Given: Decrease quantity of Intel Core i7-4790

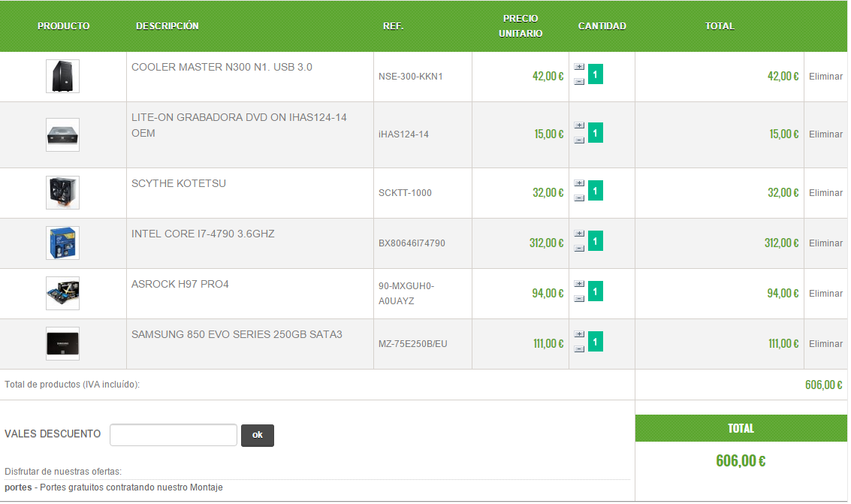Looking at the screenshot, I should pos(579,249).
